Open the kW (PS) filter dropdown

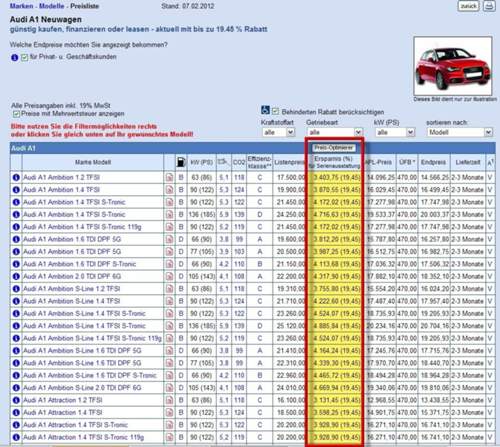(395, 132)
